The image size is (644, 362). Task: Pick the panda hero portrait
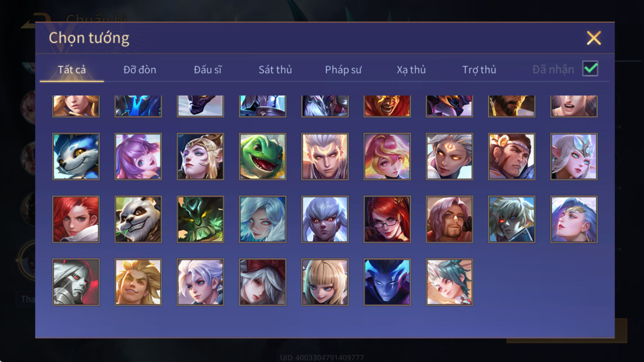point(138,219)
